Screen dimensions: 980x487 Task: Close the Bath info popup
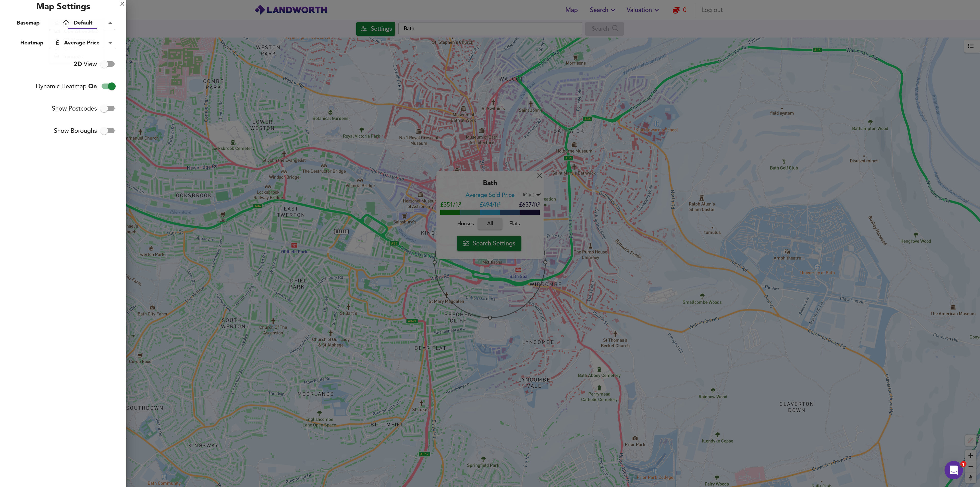tap(540, 175)
